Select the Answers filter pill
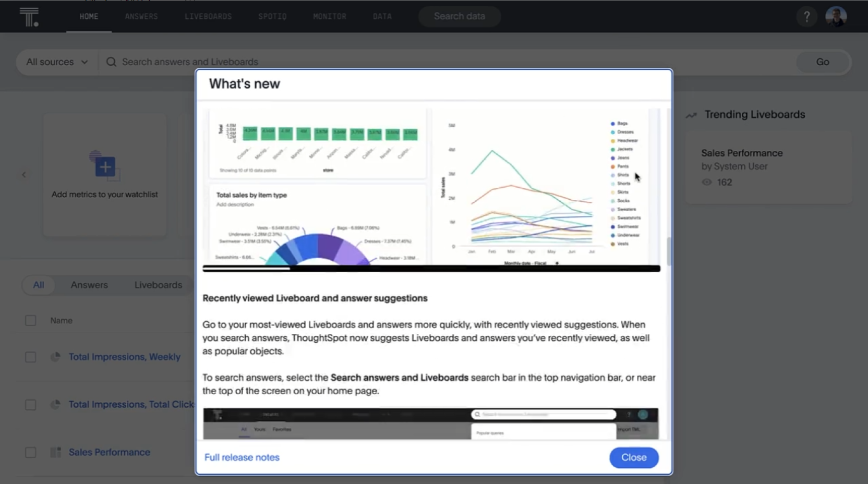Screen dimensions: 868x484 [x=89, y=285]
